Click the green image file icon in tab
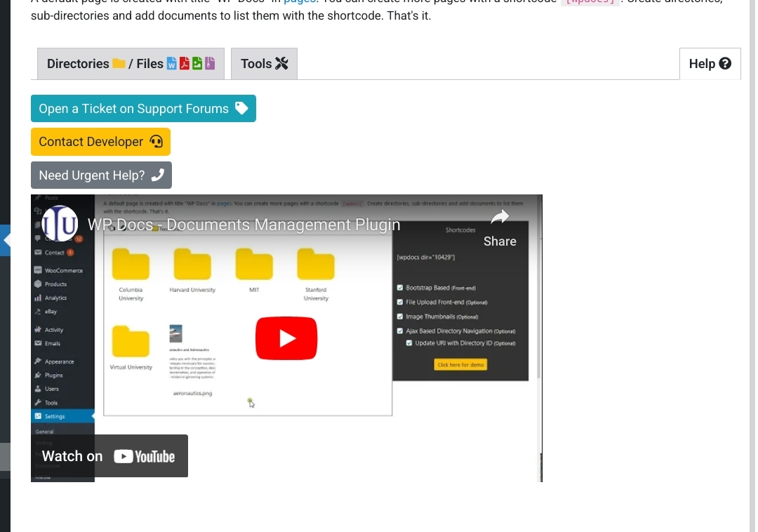Viewport: 758px width, 532px height. pos(197,63)
